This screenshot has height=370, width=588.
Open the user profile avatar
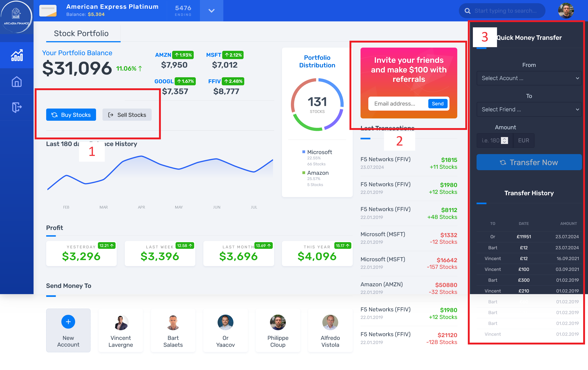point(566,11)
